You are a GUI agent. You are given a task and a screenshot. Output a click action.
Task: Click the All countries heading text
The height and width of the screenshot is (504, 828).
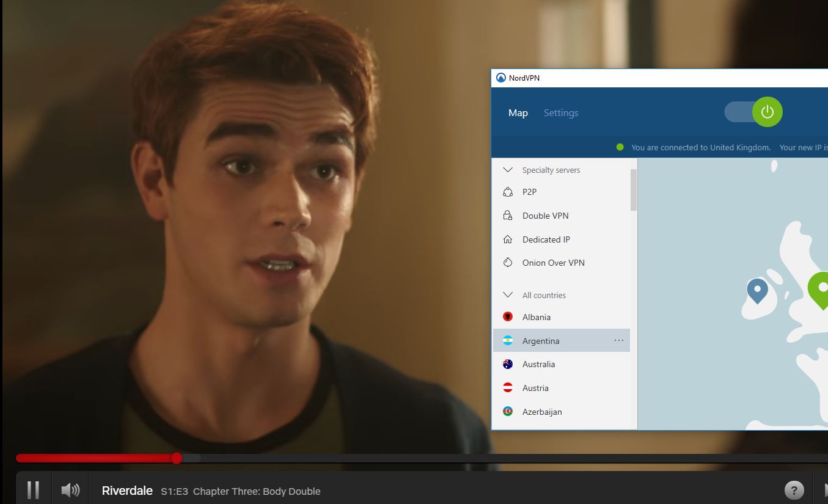pyautogui.click(x=544, y=296)
